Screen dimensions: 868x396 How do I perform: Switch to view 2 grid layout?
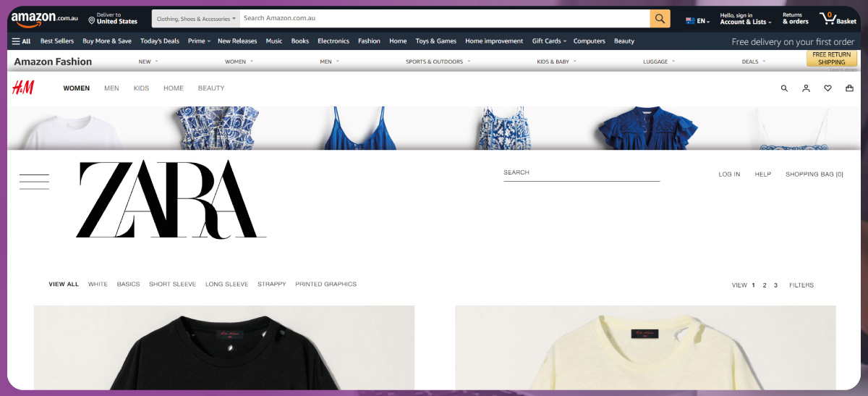coord(764,285)
